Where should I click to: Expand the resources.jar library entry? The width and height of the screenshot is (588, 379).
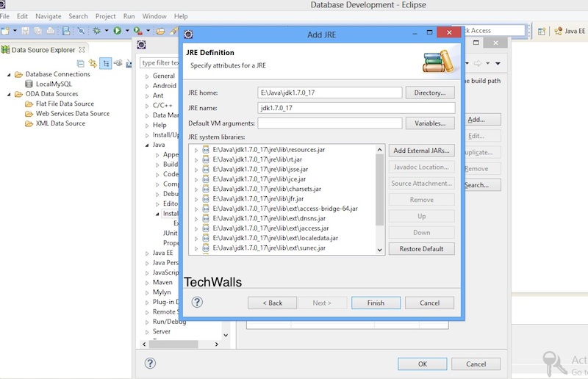196,150
